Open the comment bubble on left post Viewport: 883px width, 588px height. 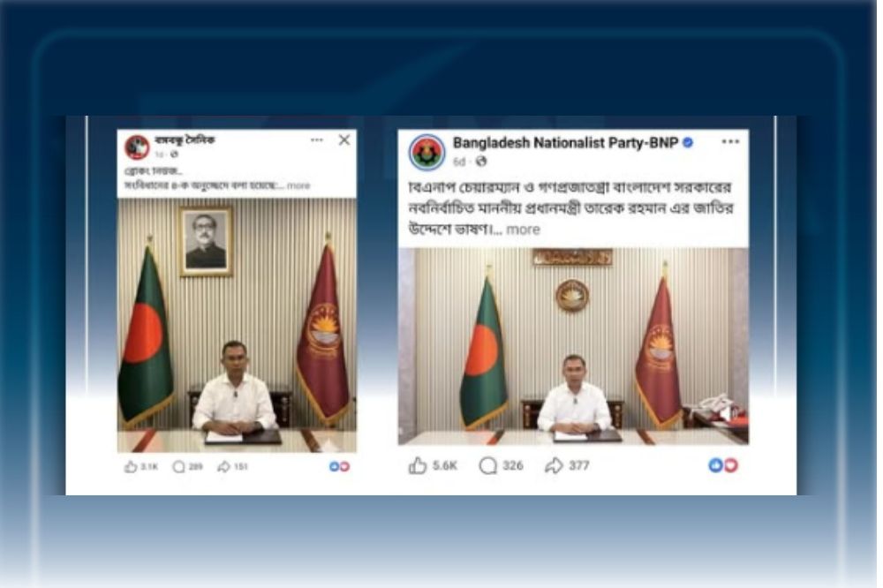pos(178,467)
